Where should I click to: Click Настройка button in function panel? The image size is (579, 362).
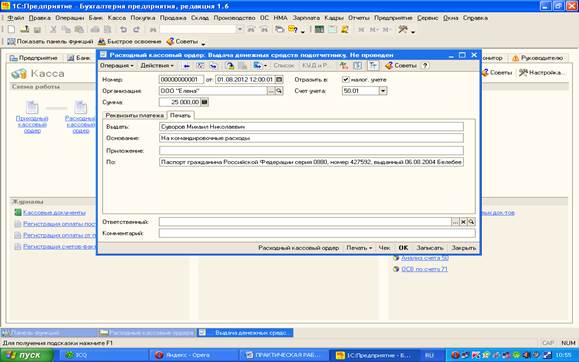542,72
